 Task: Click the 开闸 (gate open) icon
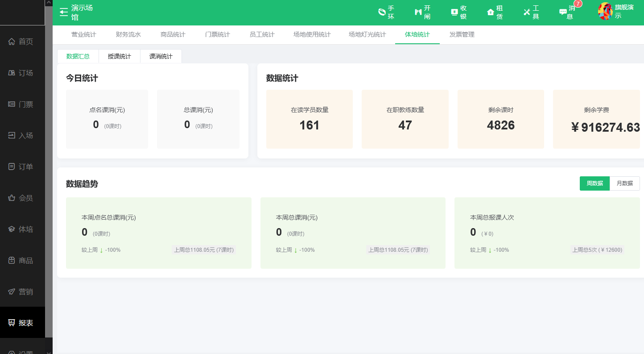click(x=422, y=12)
